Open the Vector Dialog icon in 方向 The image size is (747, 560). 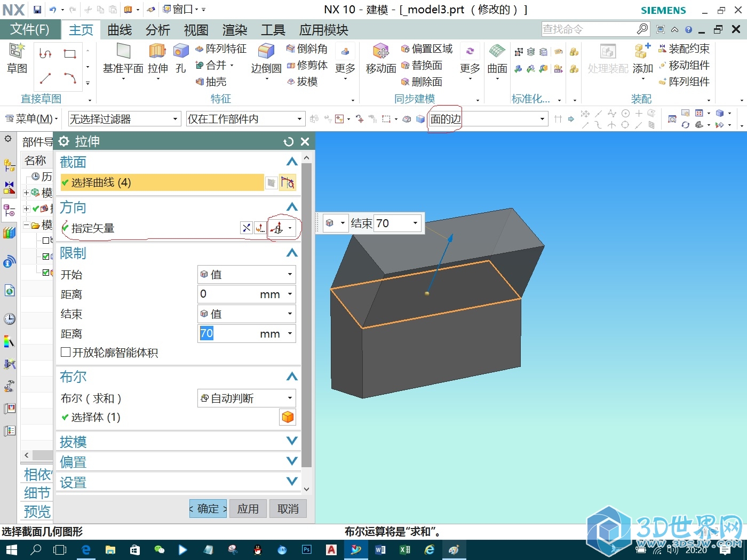[x=260, y=228]
